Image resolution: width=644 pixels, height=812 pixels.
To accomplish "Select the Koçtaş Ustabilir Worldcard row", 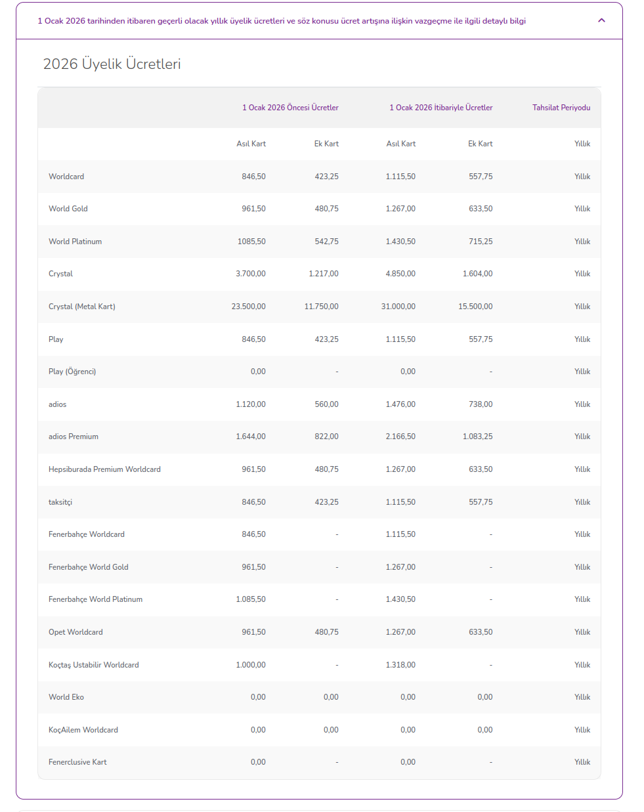I will (319, 665).
